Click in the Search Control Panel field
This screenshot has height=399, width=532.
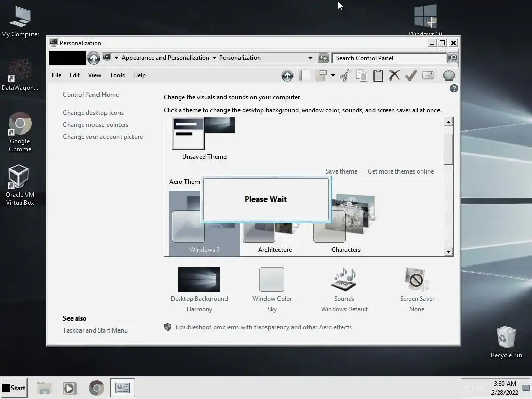tap(389, 58)
